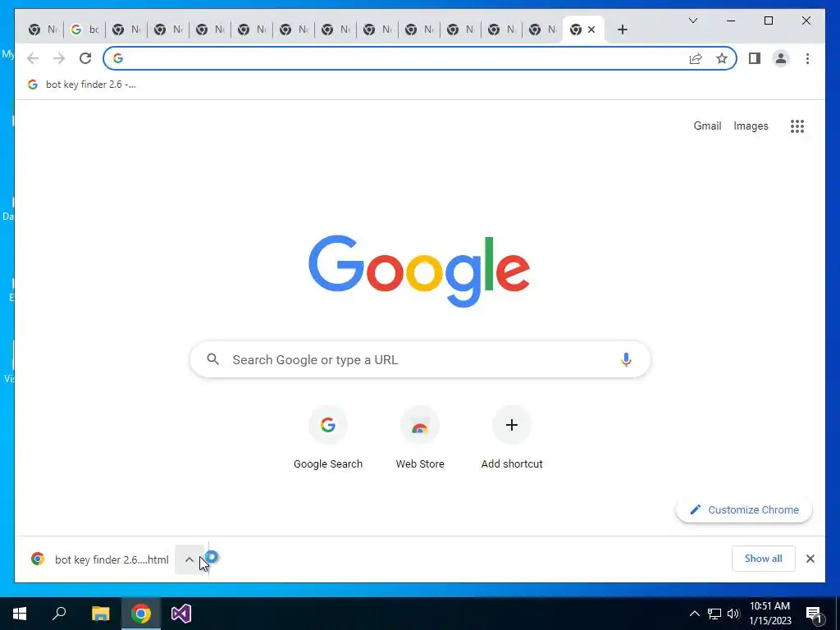The image size is (840, 630).
Task: Start voice search with microphone
Action: [x=626, y=359]
